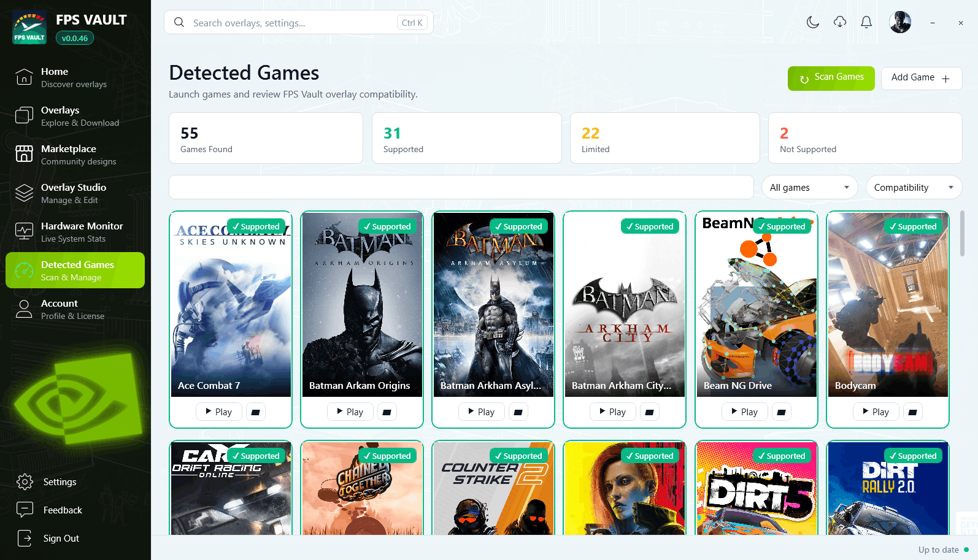978x560 pixels.
Task: Open the overlay icon button for Ace Combat 7
Action: [x=256, y=412]
